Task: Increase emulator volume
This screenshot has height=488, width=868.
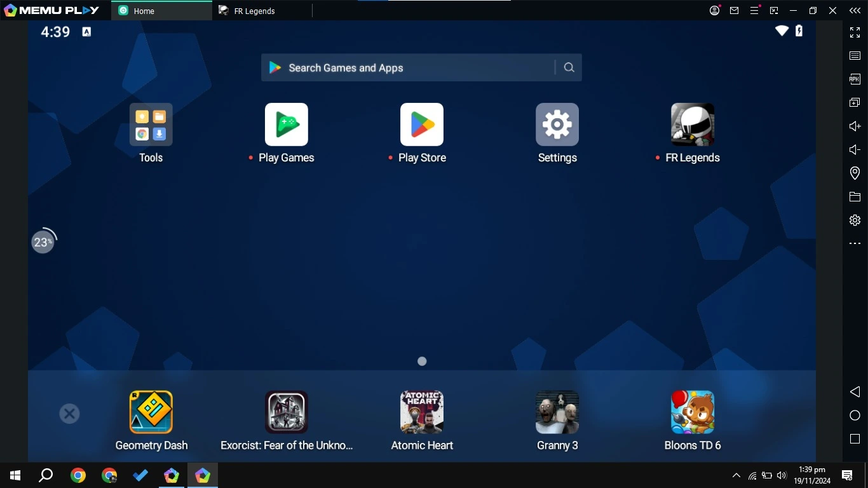Action: [x=855, y=126]
